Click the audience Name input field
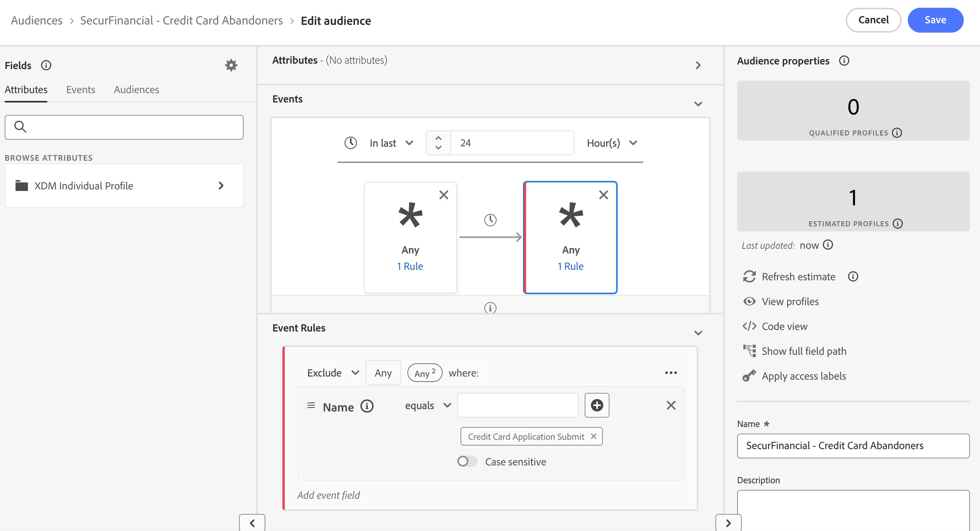This screenshot has height=531, width=980. click(853, 446)
